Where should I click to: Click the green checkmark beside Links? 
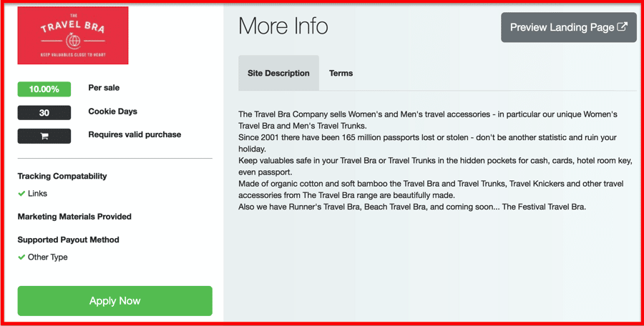click(x=21, y=193)
